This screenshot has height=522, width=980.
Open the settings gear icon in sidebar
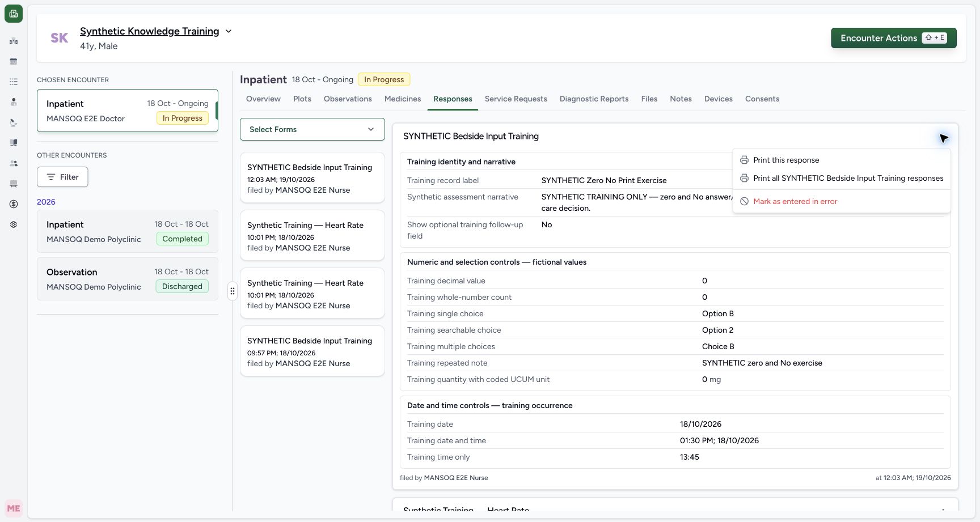pyautogui.click(x=14, y=224)
